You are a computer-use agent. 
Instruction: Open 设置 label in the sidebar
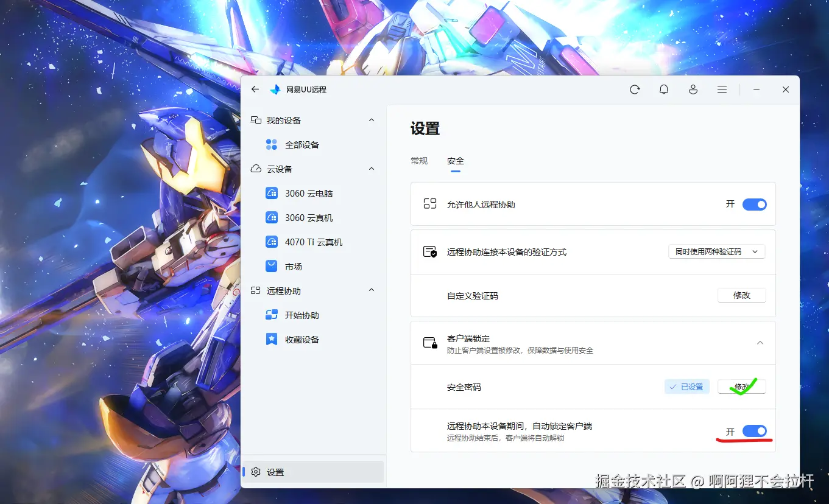pyautogui.click(x=275, y=472)
